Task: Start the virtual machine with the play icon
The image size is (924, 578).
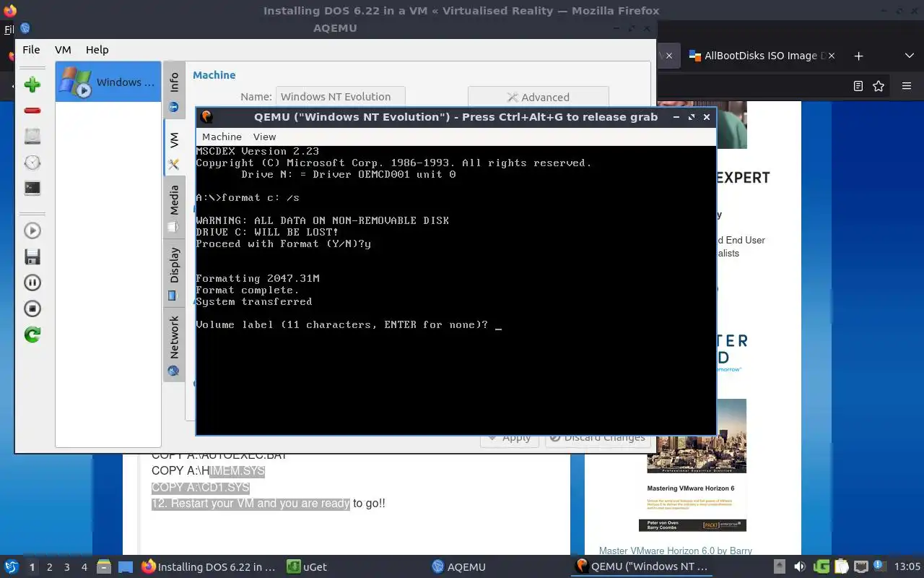Action: pos(32,230)
